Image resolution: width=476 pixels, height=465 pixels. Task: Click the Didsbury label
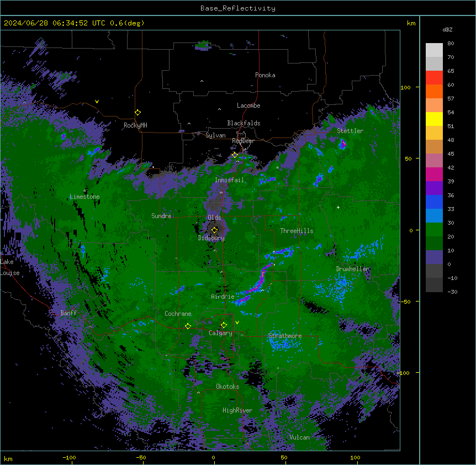coord(211,238)
